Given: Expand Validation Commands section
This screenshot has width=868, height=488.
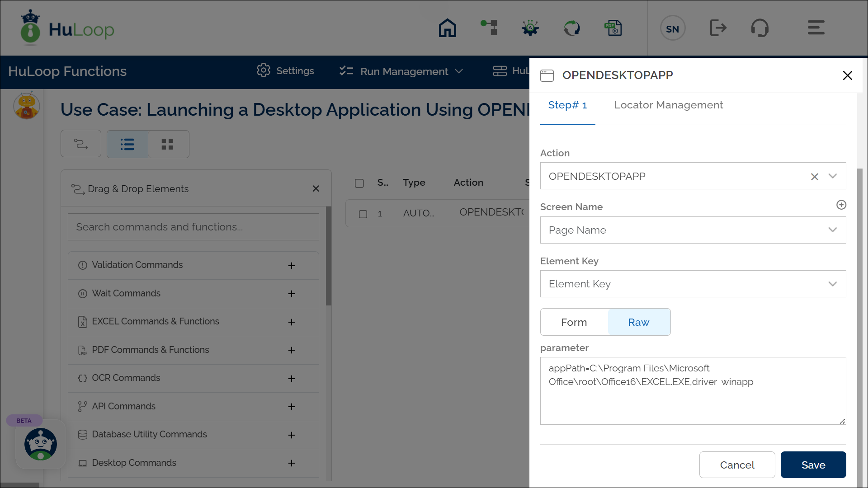Looking at the screenshot, I should [292, 266].
